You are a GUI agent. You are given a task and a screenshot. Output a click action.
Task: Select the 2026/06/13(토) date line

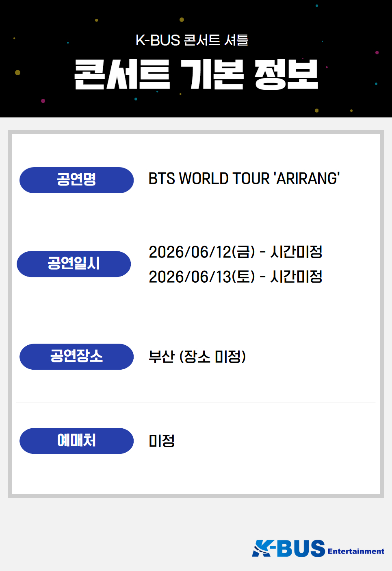(235, 277)
